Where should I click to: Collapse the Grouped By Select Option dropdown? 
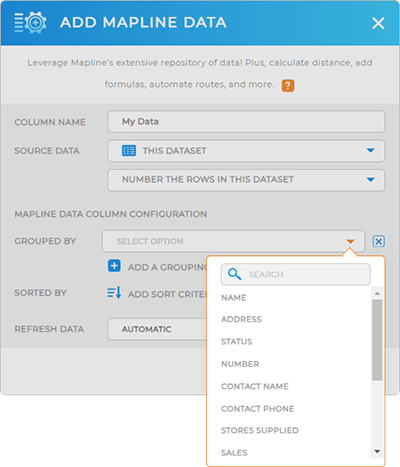(233, 241)
